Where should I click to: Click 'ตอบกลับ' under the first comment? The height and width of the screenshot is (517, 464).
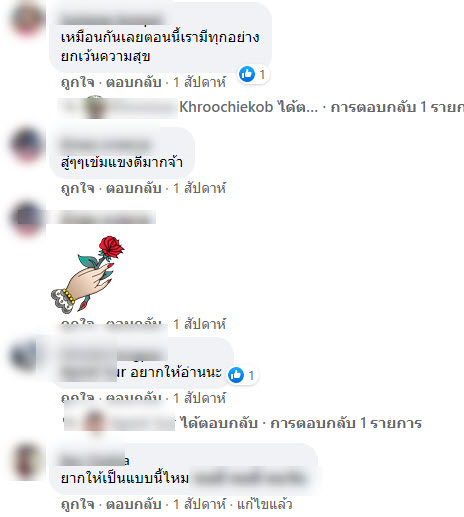tap(134, 82)
